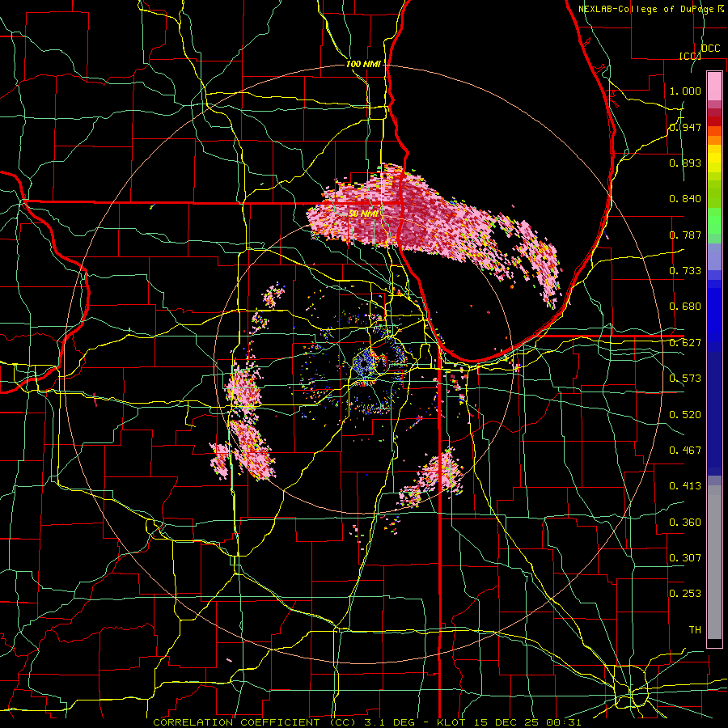Pick the pink top segment of the color bar

[714, 86]
